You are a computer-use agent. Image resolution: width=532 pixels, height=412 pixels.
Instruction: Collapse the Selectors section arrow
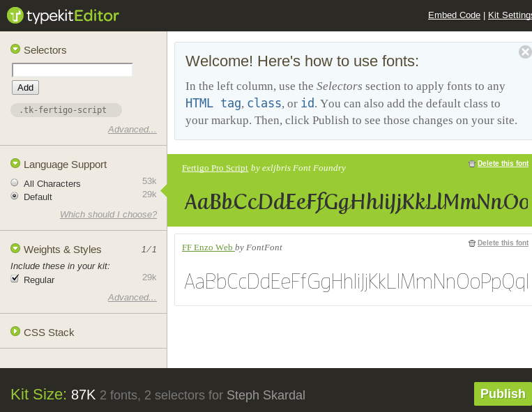(x=15, y=49)
